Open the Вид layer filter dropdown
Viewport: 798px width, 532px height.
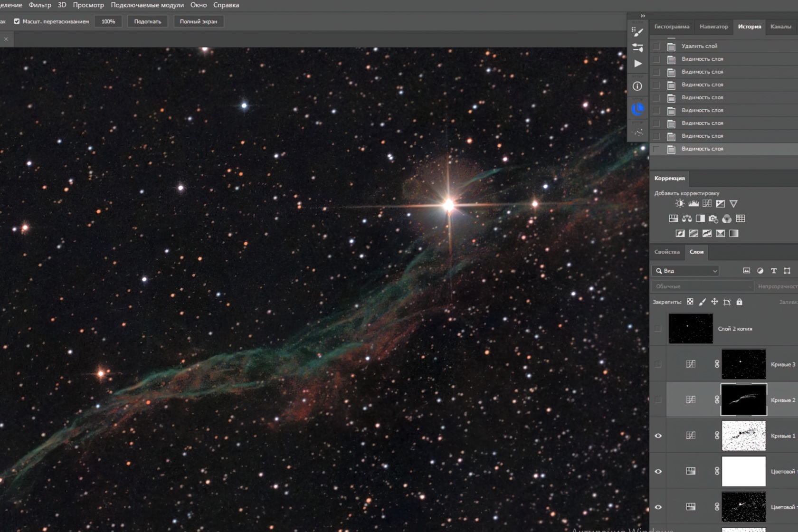pos(685,271)
